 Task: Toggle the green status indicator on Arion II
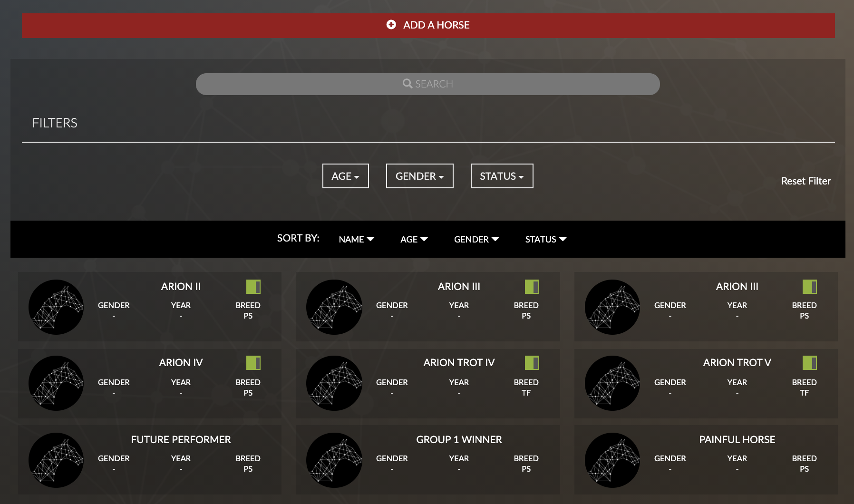point(253,287)
